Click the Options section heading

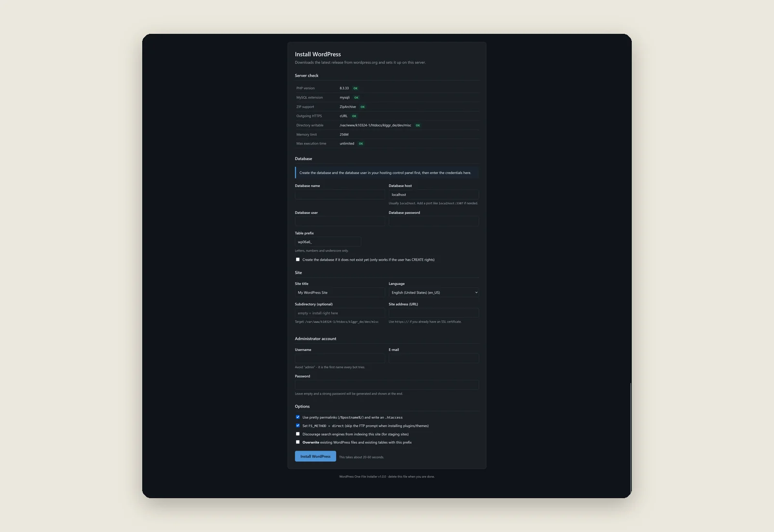302,406
